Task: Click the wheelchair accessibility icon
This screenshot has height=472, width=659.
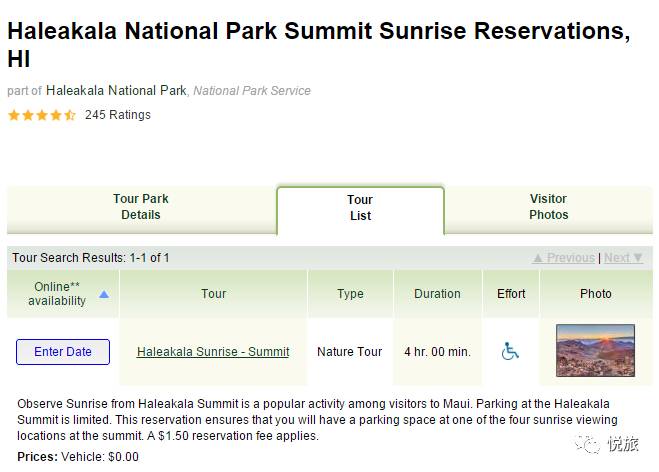Action: coord(510,351)
